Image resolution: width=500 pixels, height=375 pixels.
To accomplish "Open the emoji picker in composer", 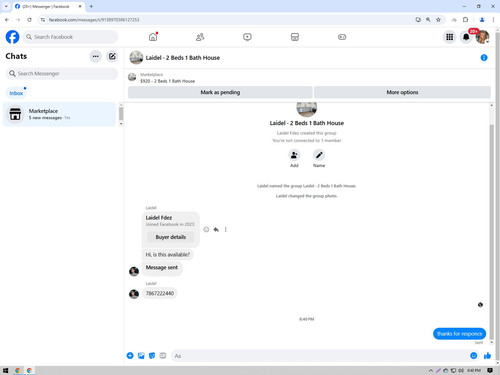I will (x=473, y=356).
